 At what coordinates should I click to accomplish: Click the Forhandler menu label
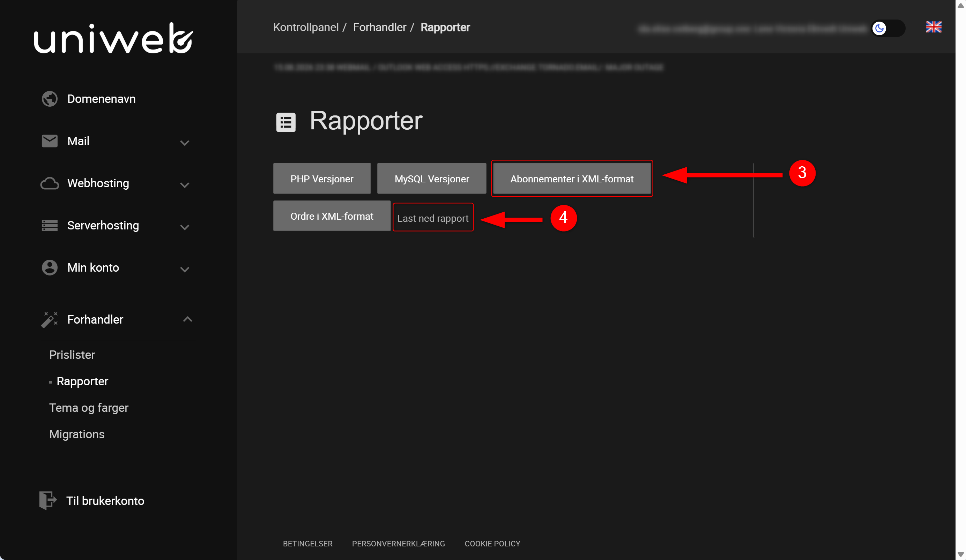coord(95,319)
